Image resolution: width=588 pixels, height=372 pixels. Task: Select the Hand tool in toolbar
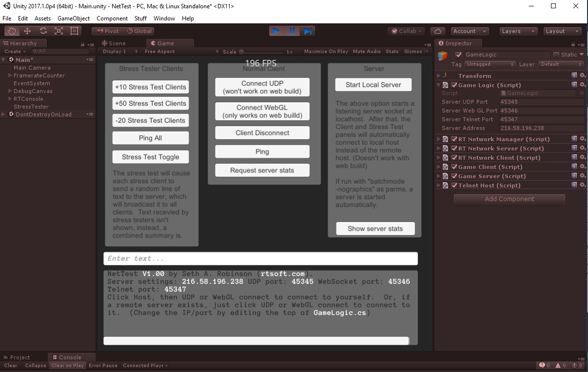[12, 31]
